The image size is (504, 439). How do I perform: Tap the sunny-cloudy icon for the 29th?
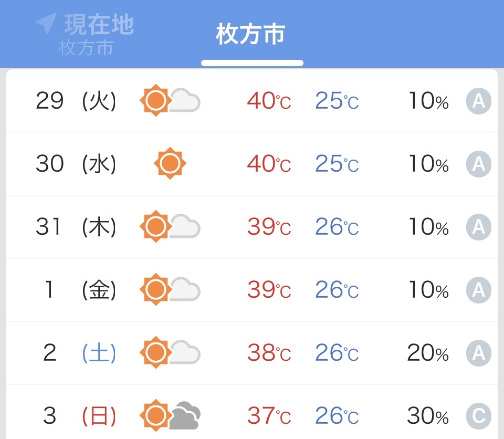coord(170,100)
